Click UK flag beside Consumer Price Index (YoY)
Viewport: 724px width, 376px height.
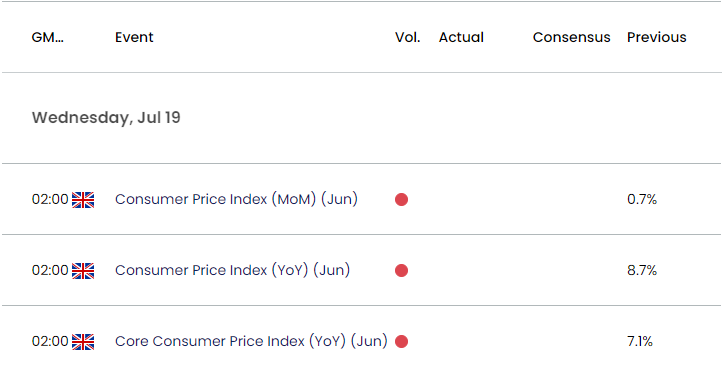point(83,271)
